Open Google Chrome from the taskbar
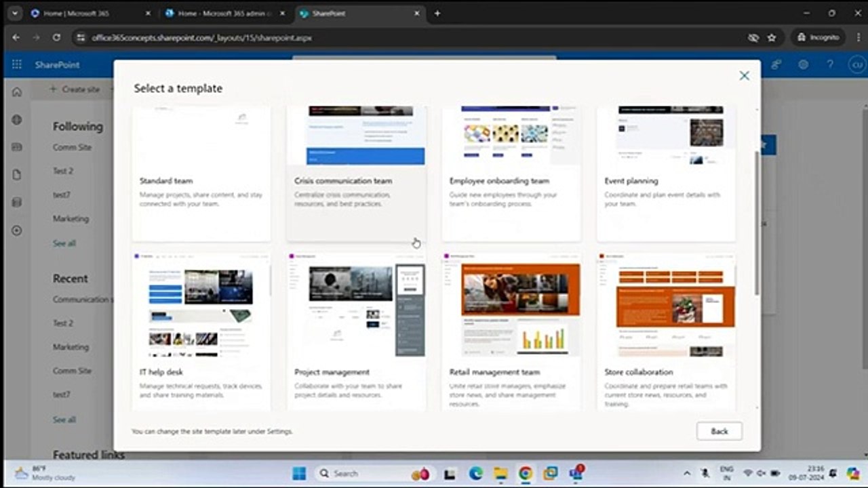Screen dimensions: 868x488 click(526, 473)
